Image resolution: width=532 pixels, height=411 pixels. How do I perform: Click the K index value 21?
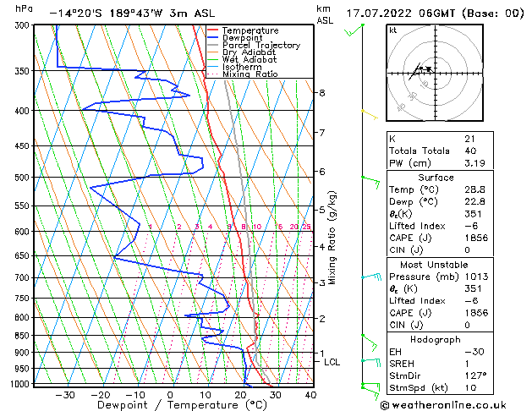pos(470,139)
